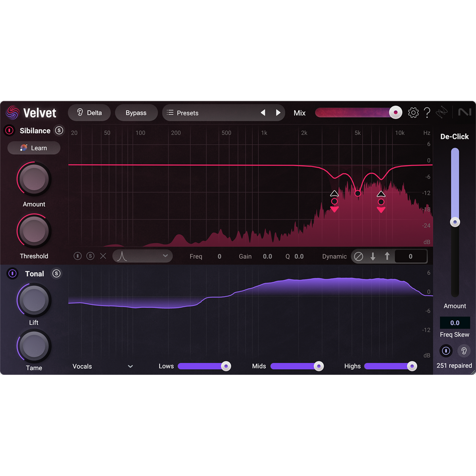This screenshot has width=476, height=476.
Task: Open the settings gear
Action: coord(413,113)
